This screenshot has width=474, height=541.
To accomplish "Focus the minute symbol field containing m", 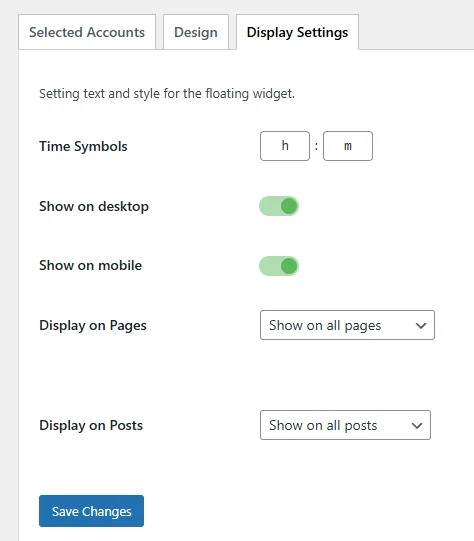I will coord(348,146).
